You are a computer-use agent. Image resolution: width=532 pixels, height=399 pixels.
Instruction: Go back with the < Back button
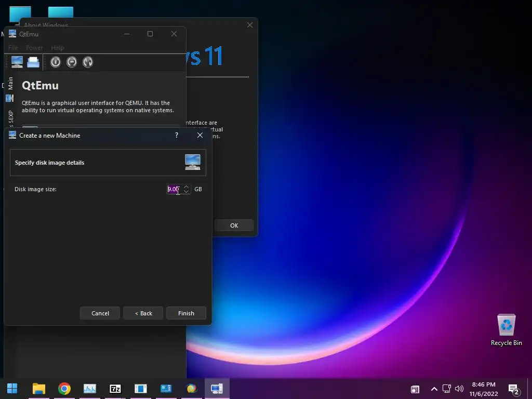point(143,313)
